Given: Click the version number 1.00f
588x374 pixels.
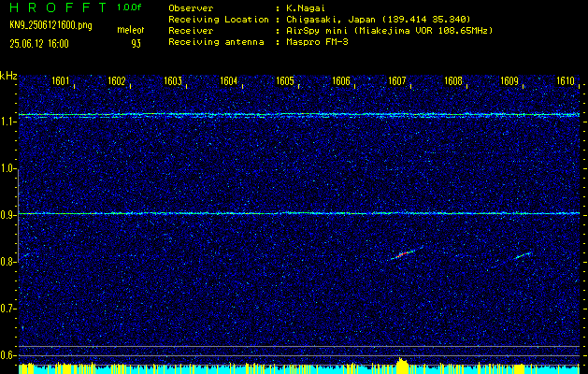Looking at the screenshot, I should [129, 7].
